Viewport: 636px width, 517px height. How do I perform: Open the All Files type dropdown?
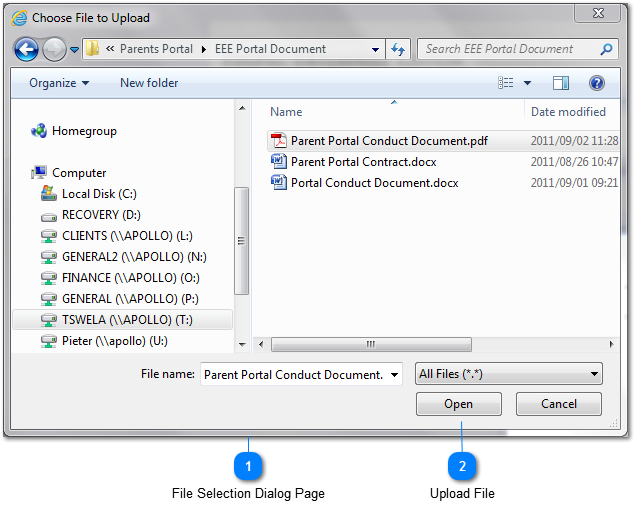509,374
